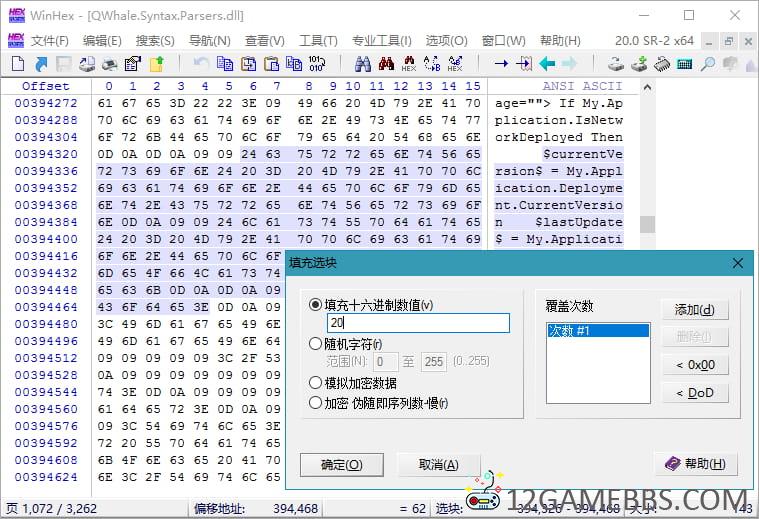The height and width of the screenshot is (519, 759).
Task: Click the offset address 394,468 status value
Action: 295,508
